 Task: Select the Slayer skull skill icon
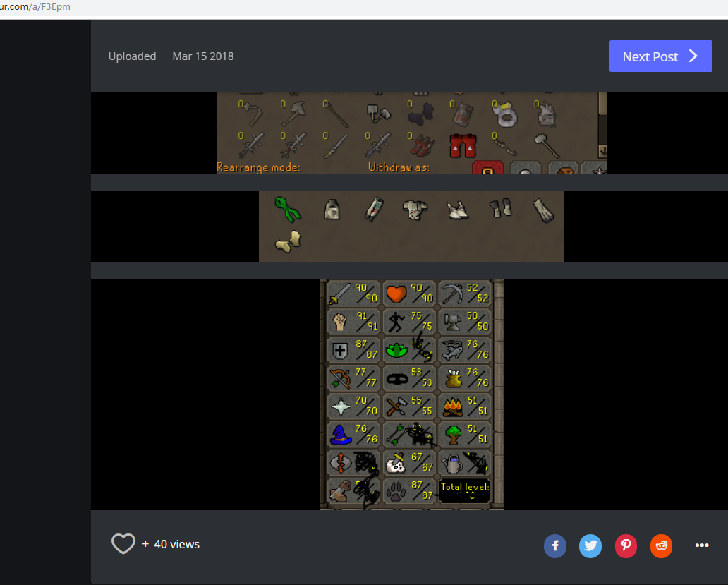tap(396, 464)
